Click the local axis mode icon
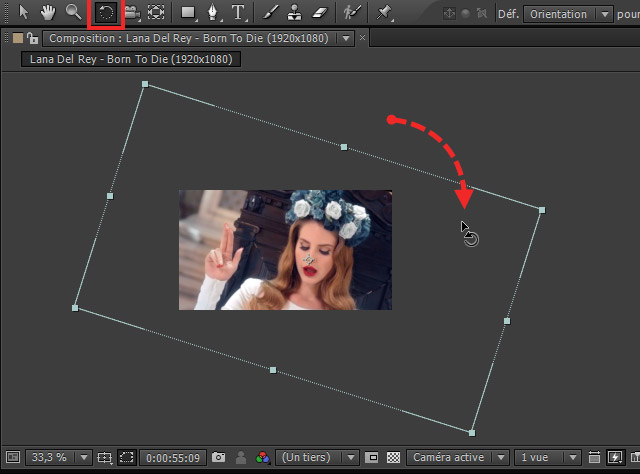The height and width of the screenshot is (474, 640). pos(449,14)
